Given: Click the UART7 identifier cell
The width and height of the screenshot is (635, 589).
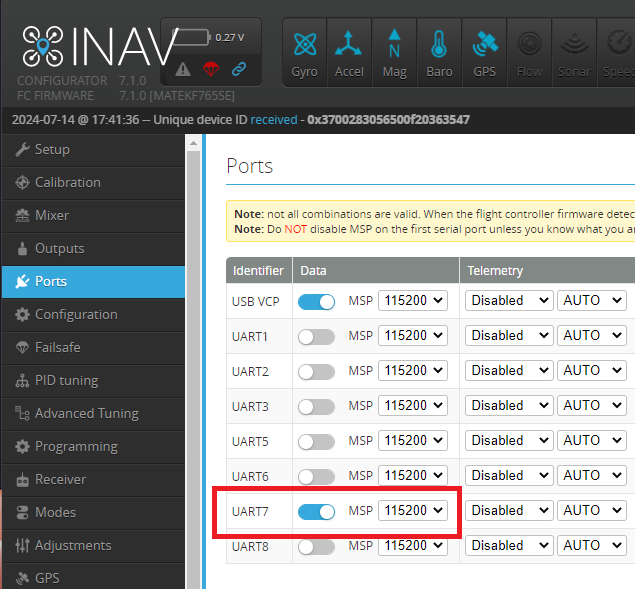Looking at the screenshot, I should pos(259,511).
